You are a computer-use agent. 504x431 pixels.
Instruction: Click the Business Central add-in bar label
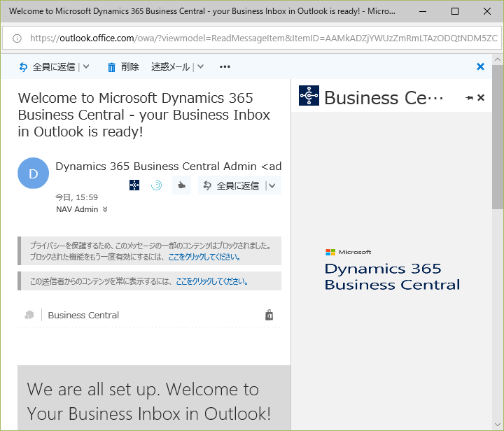83,315
